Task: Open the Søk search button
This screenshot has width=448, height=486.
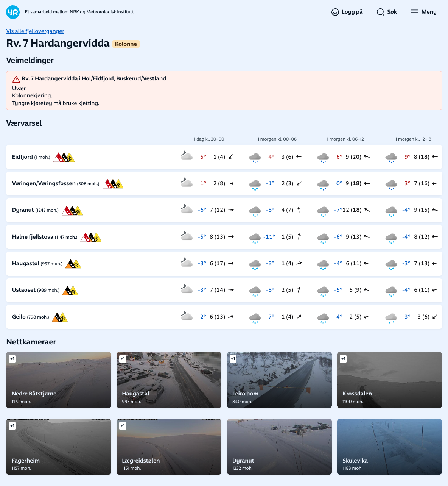Action: (387, 12)
